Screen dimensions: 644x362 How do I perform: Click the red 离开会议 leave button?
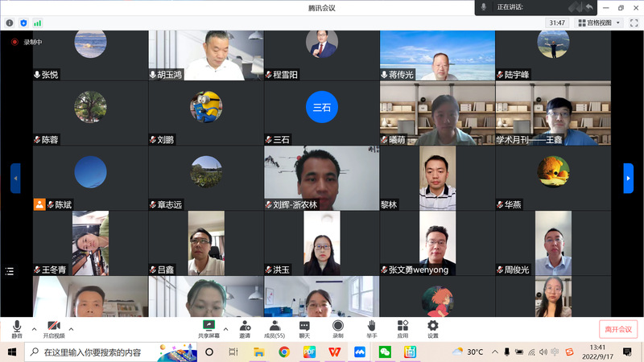[618, 329]
